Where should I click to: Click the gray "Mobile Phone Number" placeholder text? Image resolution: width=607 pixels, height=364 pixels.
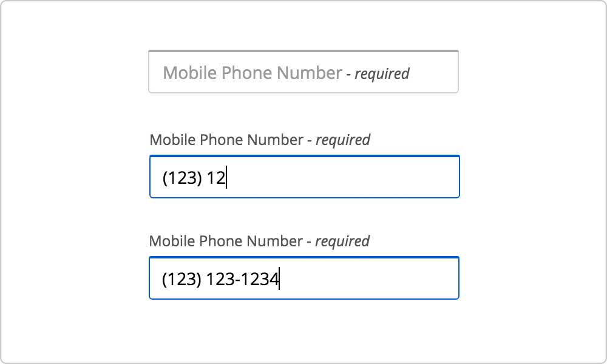coord(253,73)
